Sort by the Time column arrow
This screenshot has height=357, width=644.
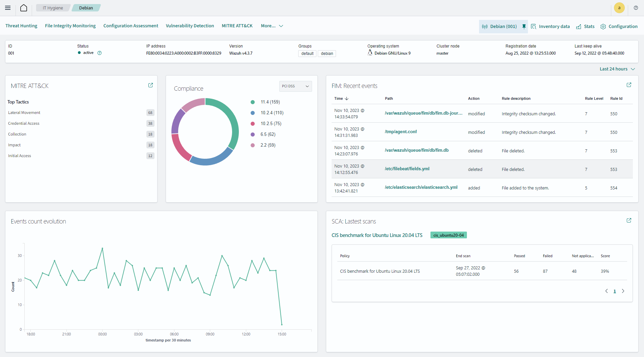pos(346,98)
